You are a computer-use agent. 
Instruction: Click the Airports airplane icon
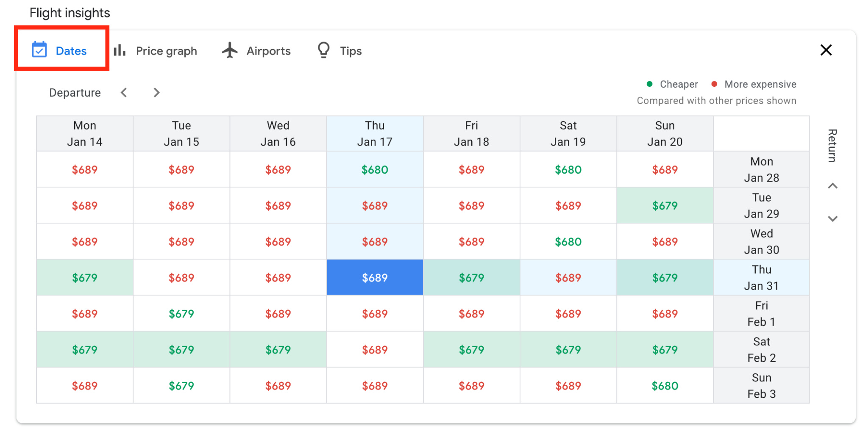230,50
